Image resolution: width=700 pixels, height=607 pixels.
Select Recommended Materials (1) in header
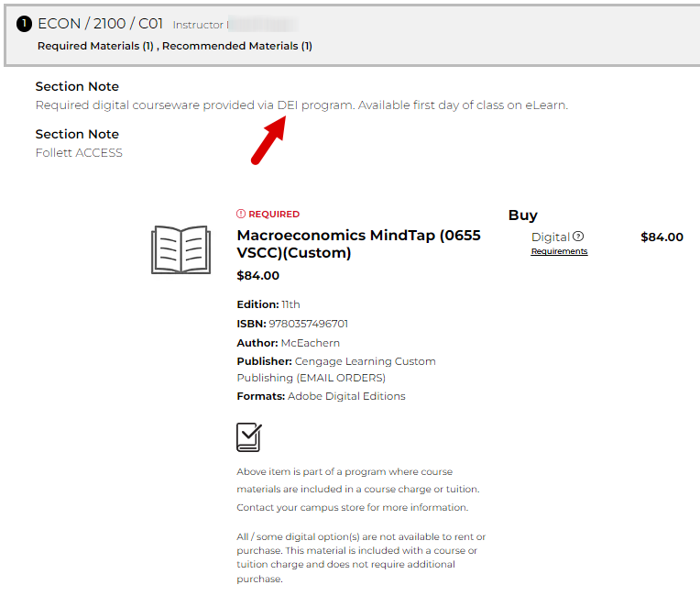237,46
